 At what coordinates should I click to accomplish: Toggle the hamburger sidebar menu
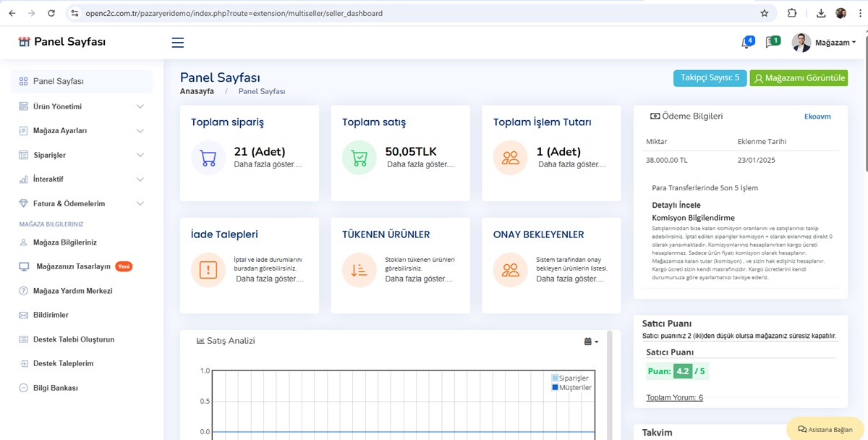(x=177, y=43)
